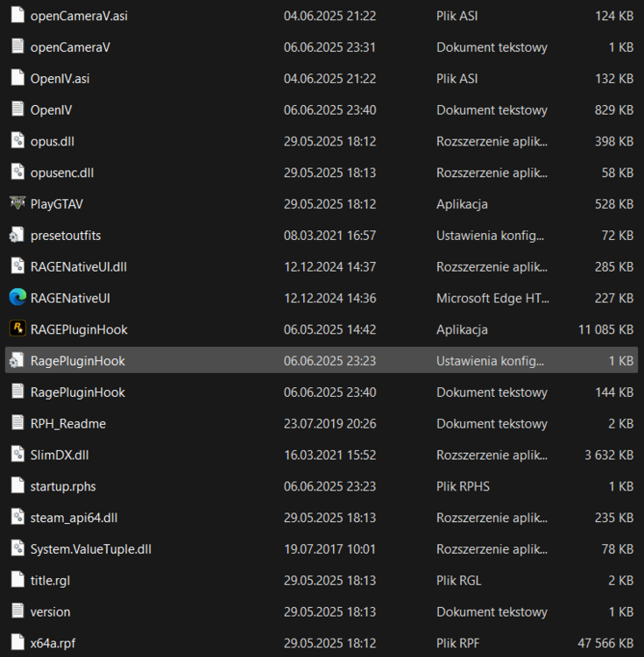
Task: Select file name OpenIV.asi
Action: (x=60, y=79)
